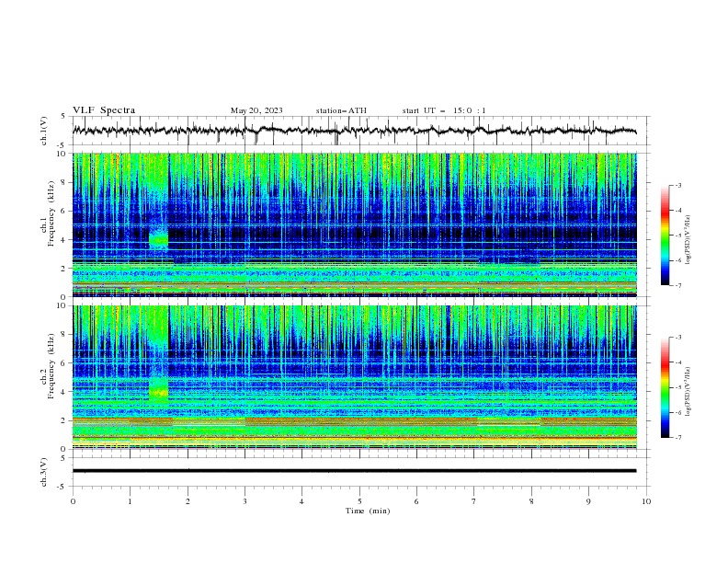This screenshot has height=563, width=728.
Task: Click time axis tick label "4"
Action: 301,501
